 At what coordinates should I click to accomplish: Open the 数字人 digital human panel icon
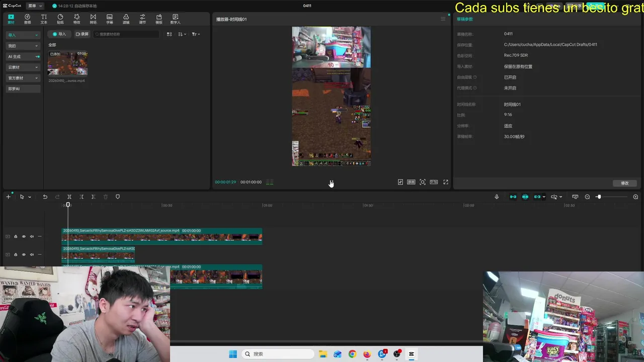click(x=175, y=19)
